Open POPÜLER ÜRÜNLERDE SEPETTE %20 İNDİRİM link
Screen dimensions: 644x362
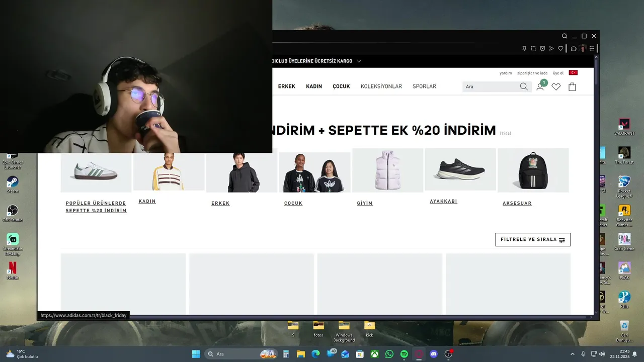pyautogui.click(x=96, y=207)
